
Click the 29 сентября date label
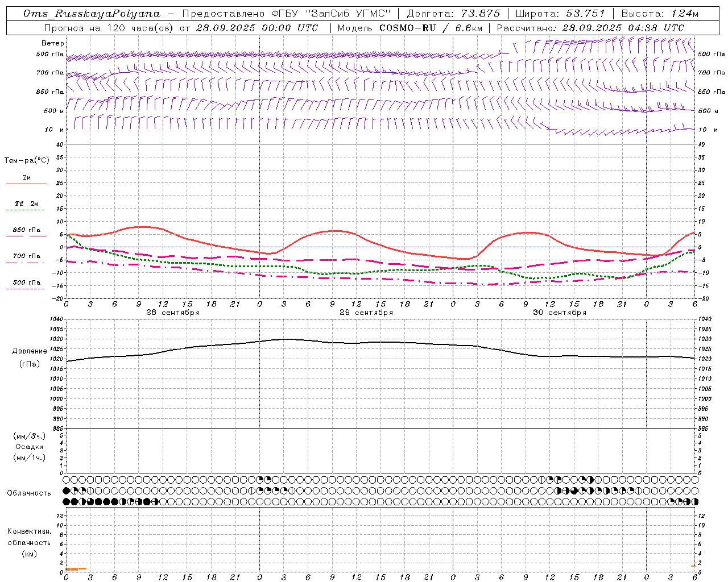[366, 313]
